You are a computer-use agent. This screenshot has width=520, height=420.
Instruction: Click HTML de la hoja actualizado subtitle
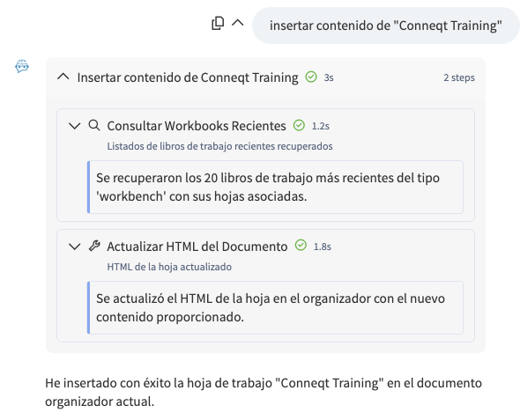tap(169, 267)
